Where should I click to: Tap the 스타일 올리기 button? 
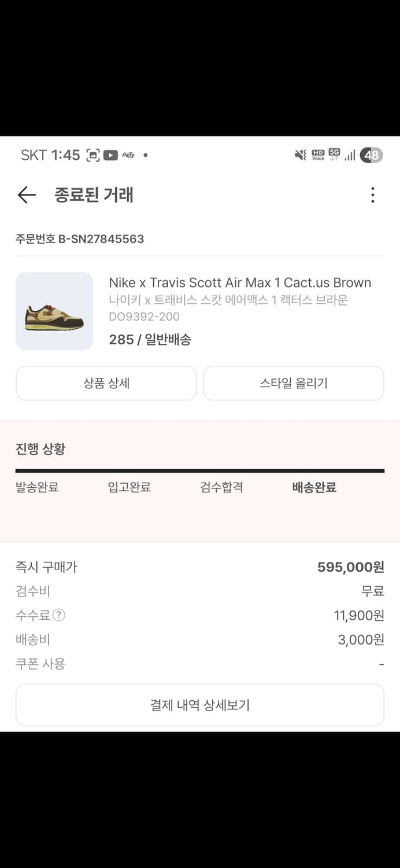pyautogui.click(x=293, y=383)
